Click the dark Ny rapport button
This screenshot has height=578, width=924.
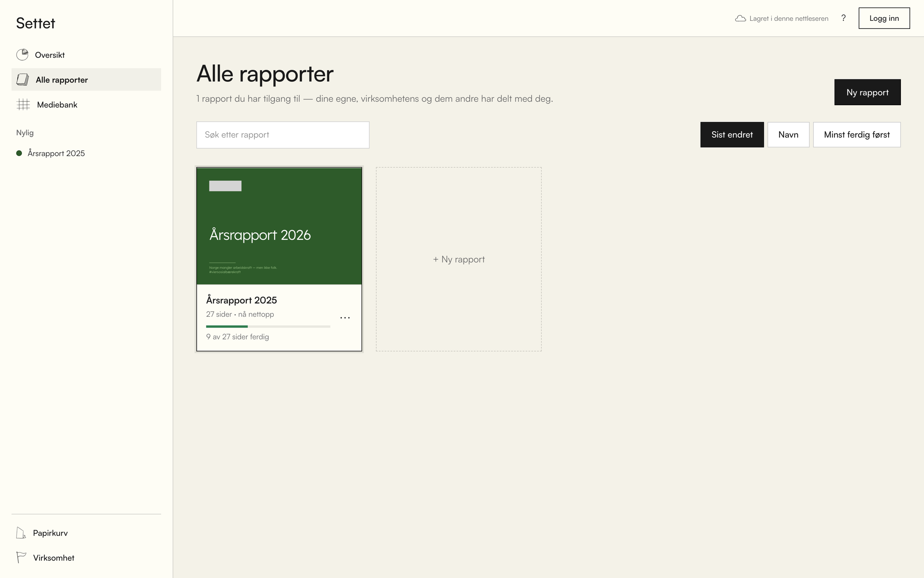pyautogui.click(x=867, y=92)
